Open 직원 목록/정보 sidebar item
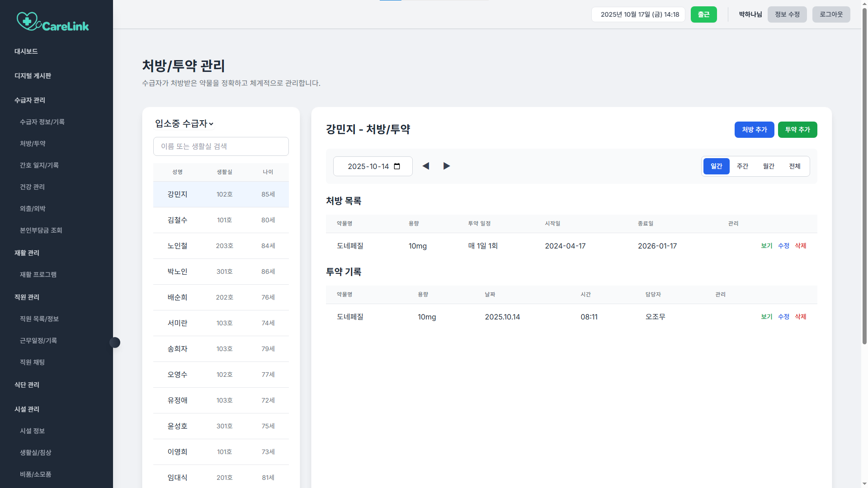The height and width of the screenshot is (488, 868). (x=39, y=319)
